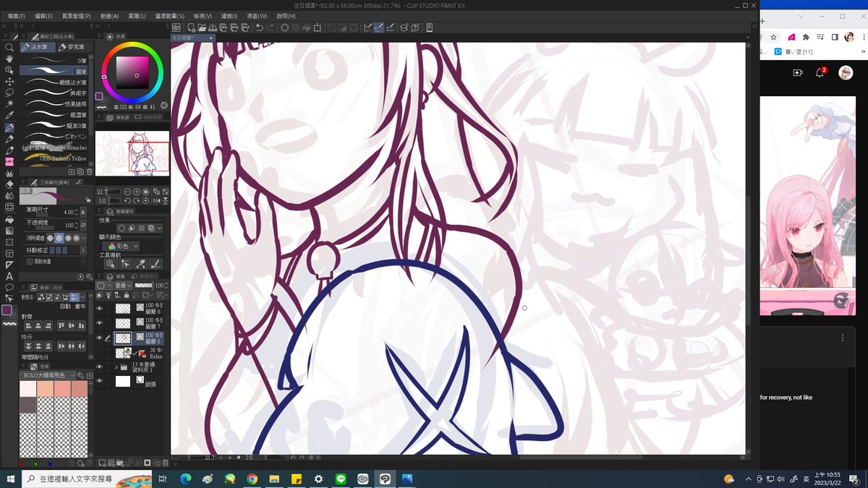Open the 顯示顏色 彩色 expression color dropdown
The image size is (868, 488).
pos(119,247)
